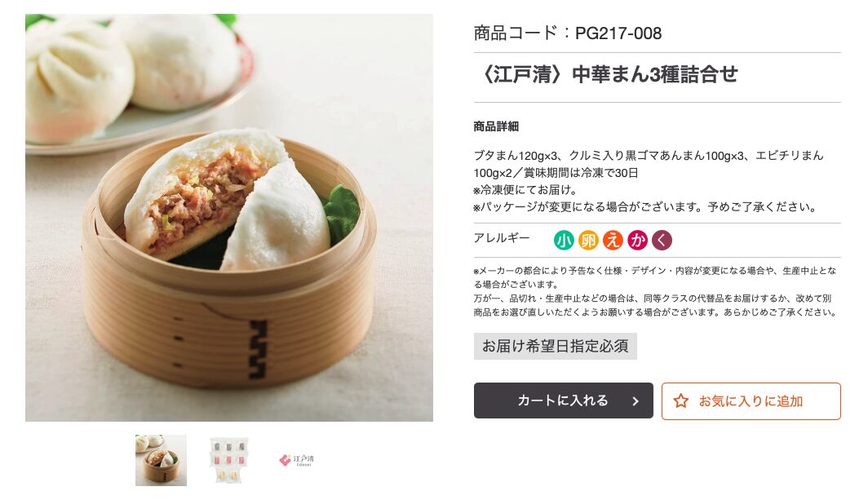Add to favorites with the お気に入りに追加 button
This screenshot has width=868, height=500.
(x=751, y=400)
